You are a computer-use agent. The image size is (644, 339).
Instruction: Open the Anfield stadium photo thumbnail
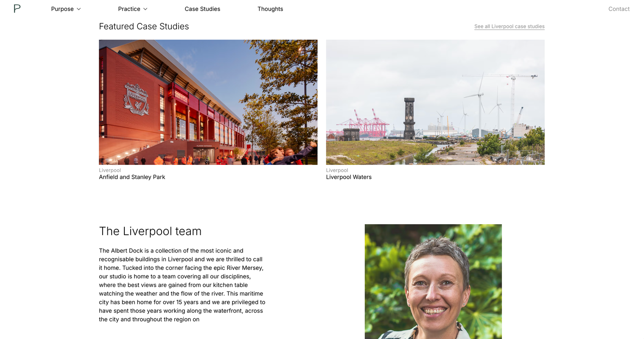pos(208,102)
